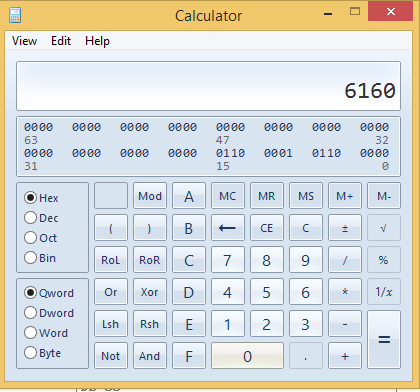Click the number 8 key

pyautogui.click(x=267, y=260)
